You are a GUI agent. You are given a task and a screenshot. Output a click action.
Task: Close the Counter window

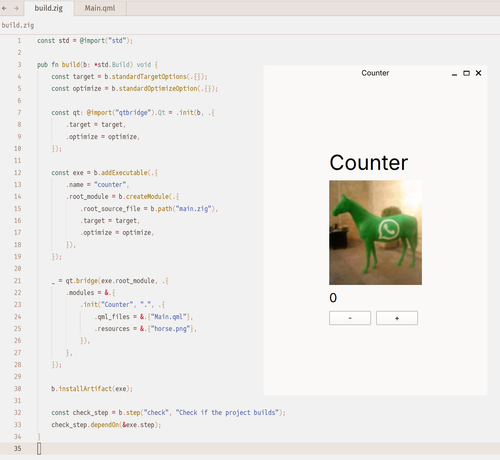tap(478, 73)
